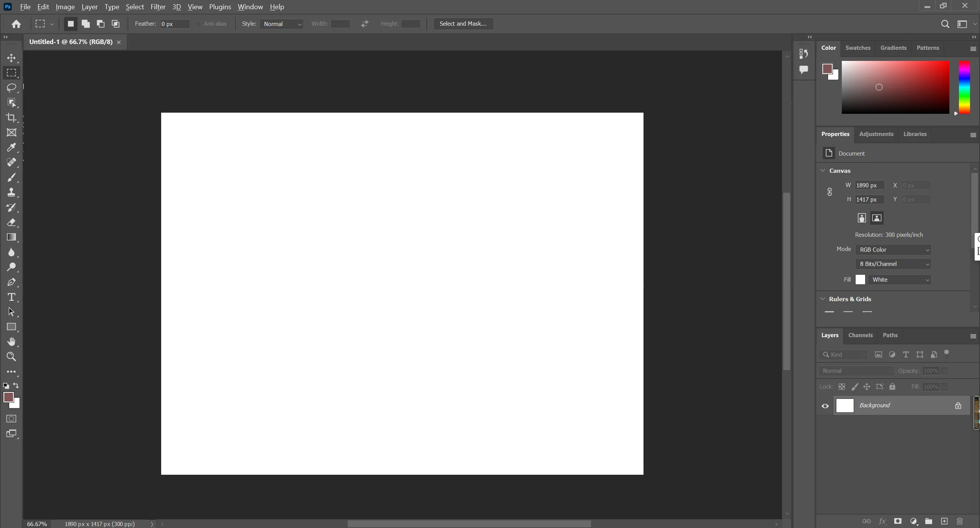Image resolution: width=980 pixels, height=528 pixels.
Task: Switch to the Channels tab
Action: click(860, 335)
